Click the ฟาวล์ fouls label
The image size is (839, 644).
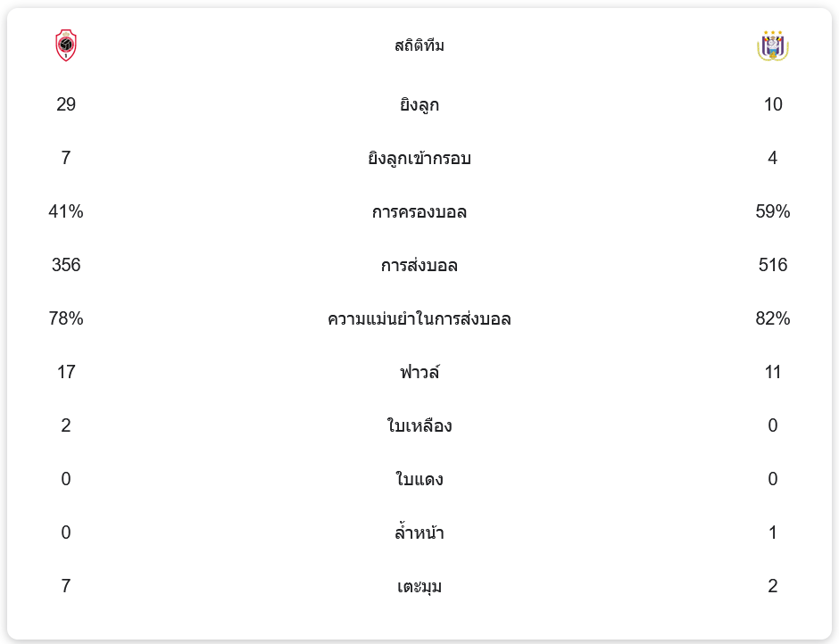[419, 373]
